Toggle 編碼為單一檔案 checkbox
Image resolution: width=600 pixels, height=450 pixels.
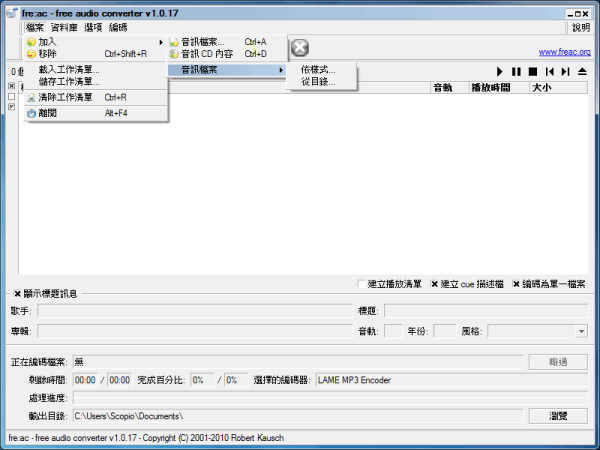(x=516, y=284)
